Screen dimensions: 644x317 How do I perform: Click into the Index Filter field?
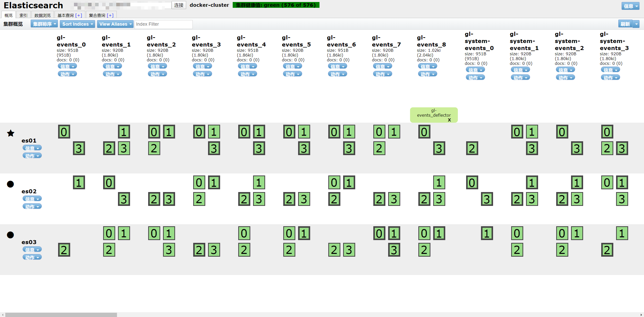point(164,24)
